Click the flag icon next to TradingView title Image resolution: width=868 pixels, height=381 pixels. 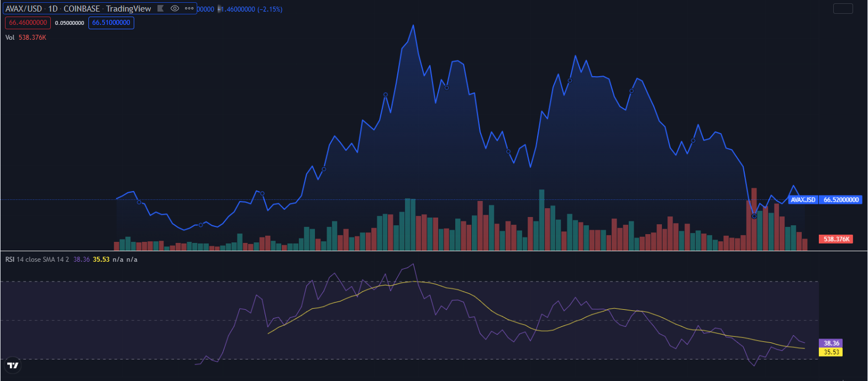tap(160, 8)
